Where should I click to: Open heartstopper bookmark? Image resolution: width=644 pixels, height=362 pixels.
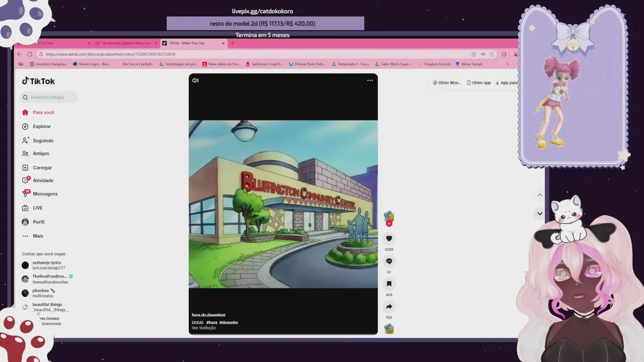pos(178,64)
